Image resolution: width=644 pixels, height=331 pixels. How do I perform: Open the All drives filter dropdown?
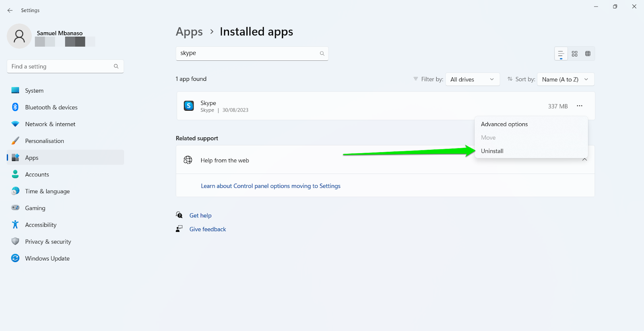coord(473,79)
